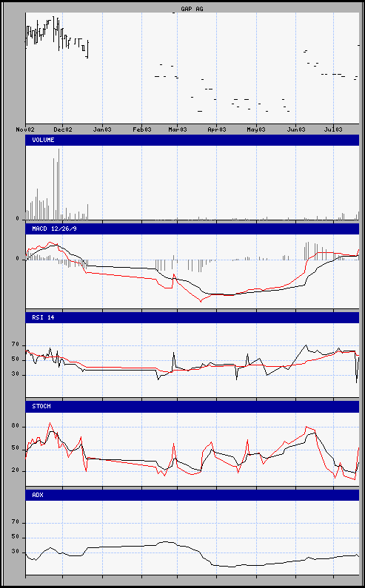This screenshot has width=365, height=588.
Task: Select the MACD 12/26/9 panel header
Action: point(192,229)
